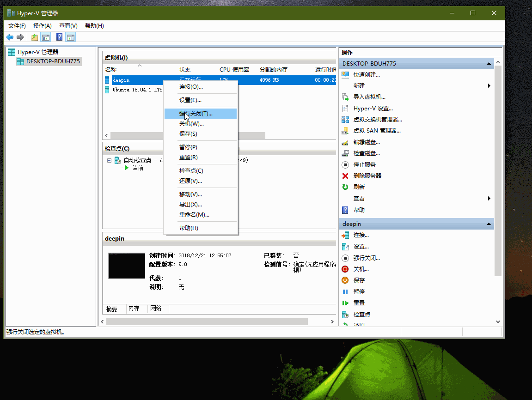Click 刷新 in the actions pane

(x=359, y=187)
